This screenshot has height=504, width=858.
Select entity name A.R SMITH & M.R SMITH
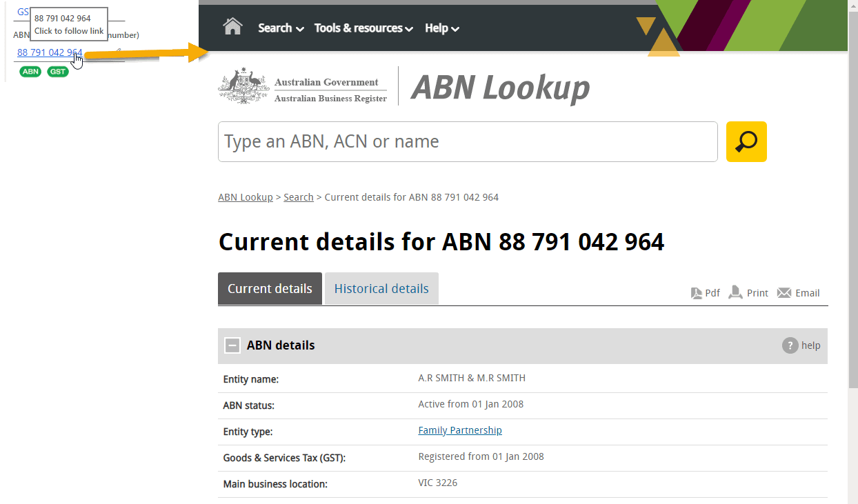click(472, 378)
